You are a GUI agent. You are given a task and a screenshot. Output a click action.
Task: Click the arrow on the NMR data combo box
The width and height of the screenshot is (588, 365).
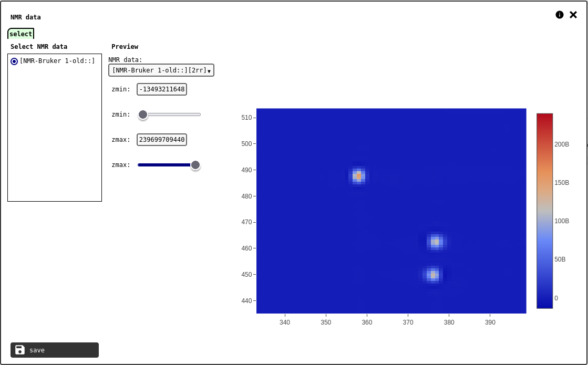tap(209, 71)
